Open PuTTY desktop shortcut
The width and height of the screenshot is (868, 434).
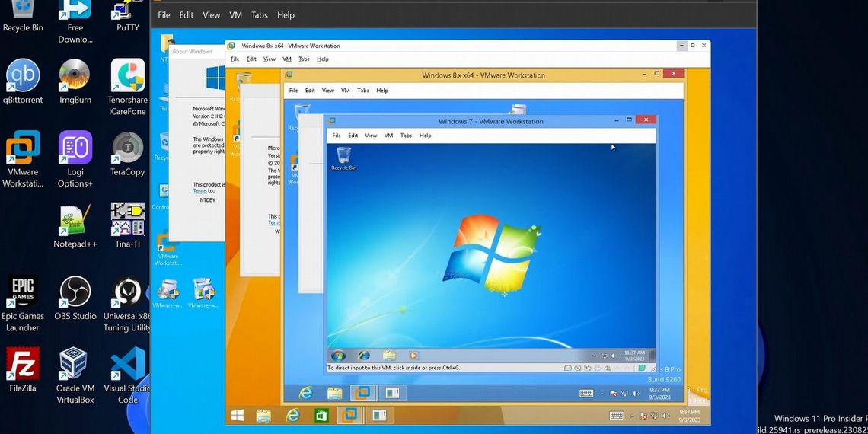(128, 16)
